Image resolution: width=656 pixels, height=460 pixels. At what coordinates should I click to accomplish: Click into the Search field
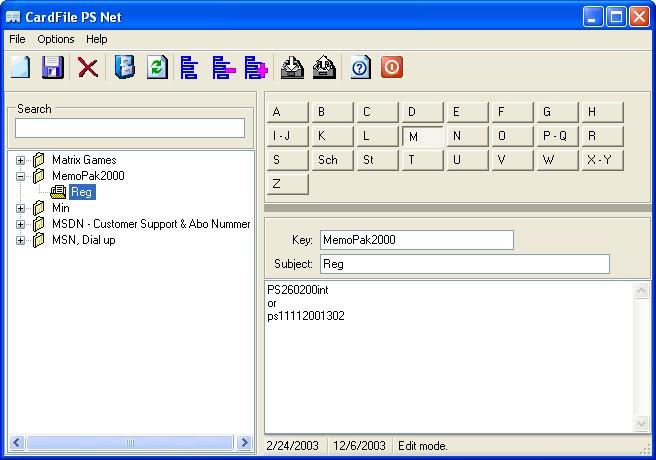(130, 128)
